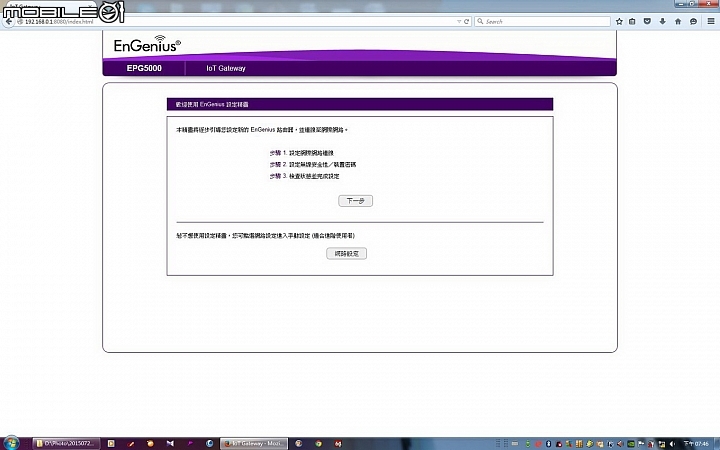
Task: Open the Hello chat smiley icon
Action: click(x=693, y=22)
